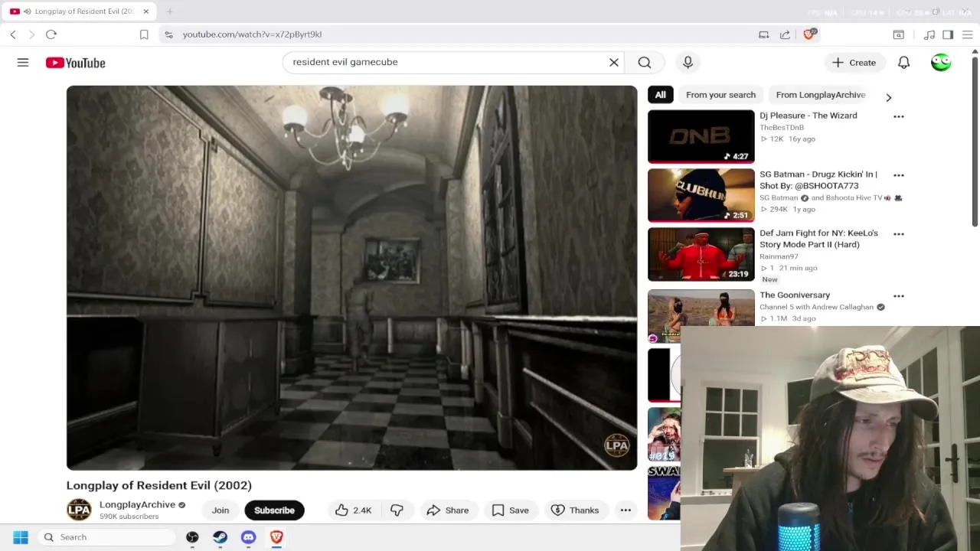The height and width of the screenshot is (551, 980).
Task: Send Thanks to the creator
Action: pos(575,510)
